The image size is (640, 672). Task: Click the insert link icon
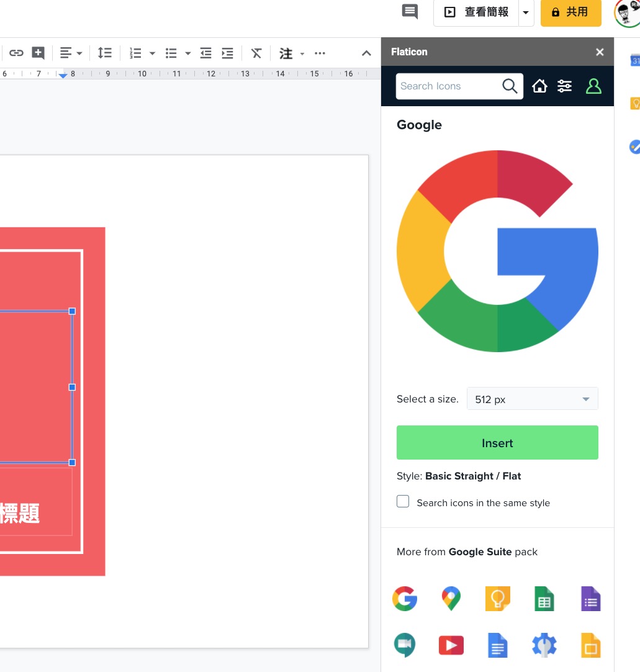point(16,53)
